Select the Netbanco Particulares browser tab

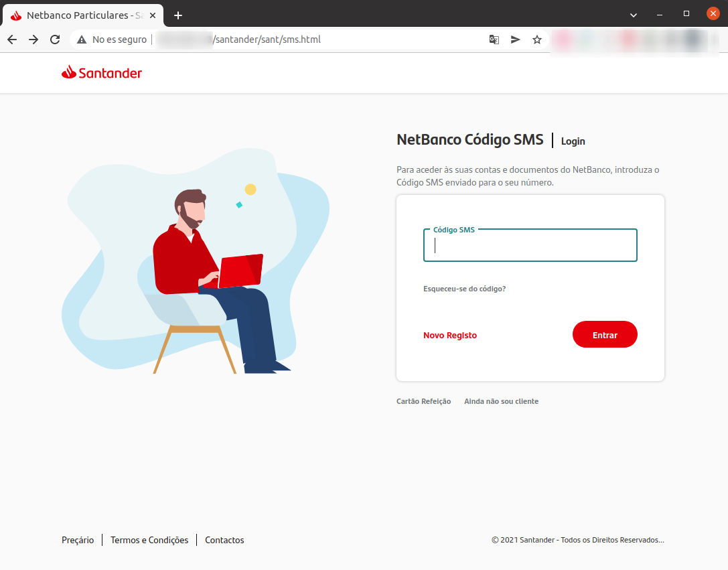(x=83, y=15)
